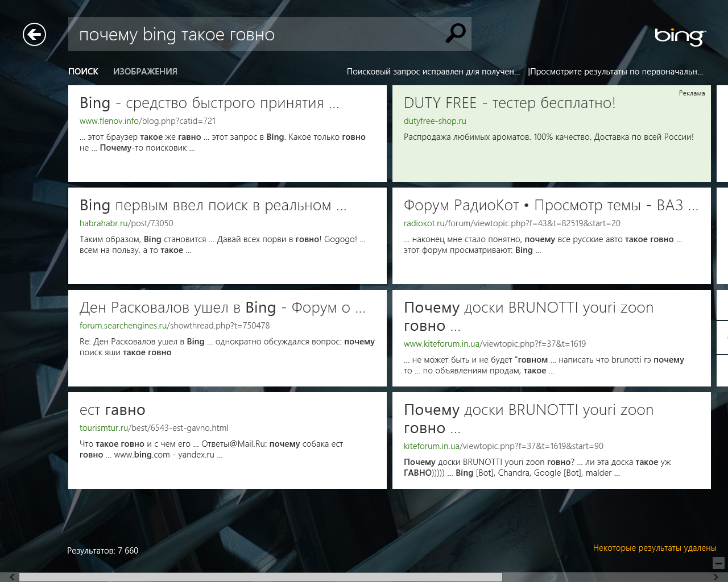Open the www.flenov.info URL
The image size is (728, 582).
click(x=147, y=121)
